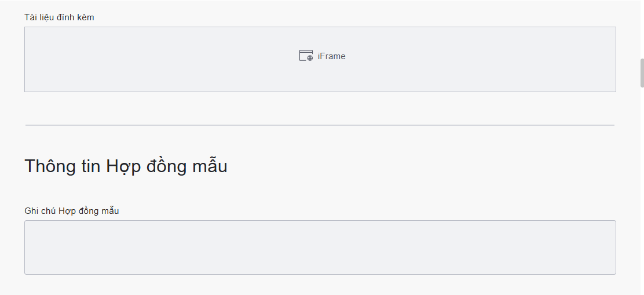Focus the Ghi chú Hợp đồng mẫu text area
The height and width of the screenshot is (295, 644).
320,247
